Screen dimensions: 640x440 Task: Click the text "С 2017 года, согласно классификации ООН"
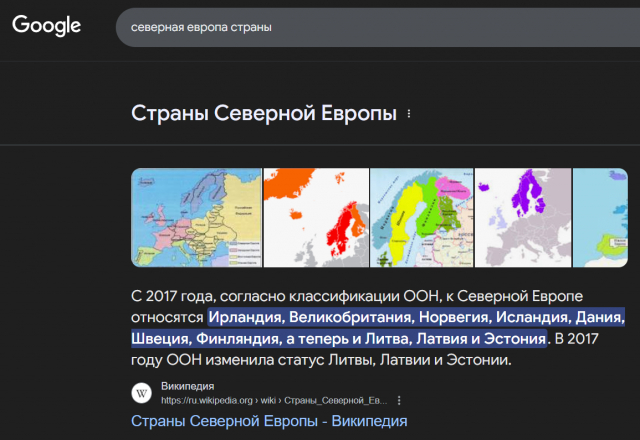click(285, 296)
